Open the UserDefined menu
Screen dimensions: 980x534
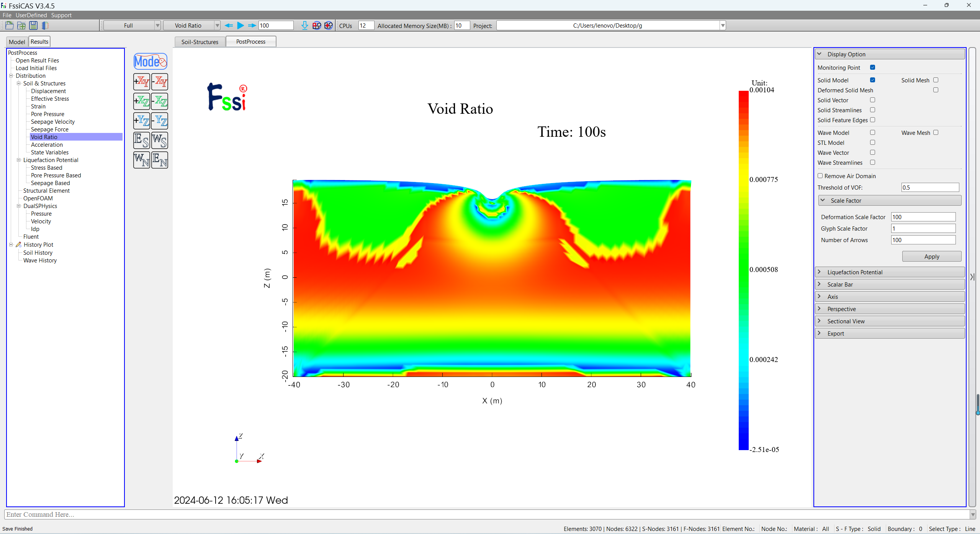pos(31,15)
